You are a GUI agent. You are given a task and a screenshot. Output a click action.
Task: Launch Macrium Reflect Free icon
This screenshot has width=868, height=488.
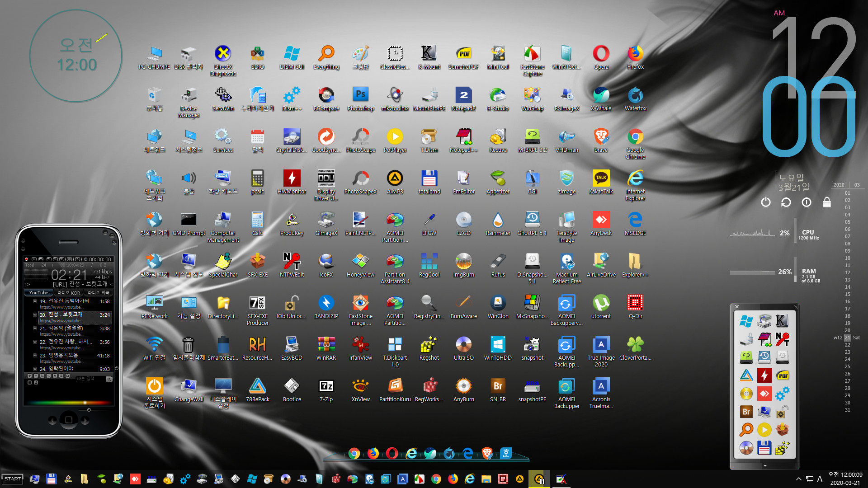coord(566,267)
